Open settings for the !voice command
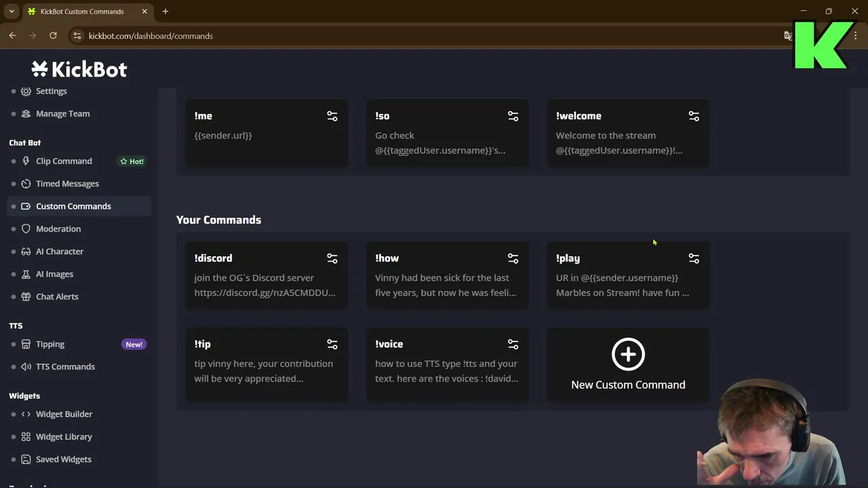This screenshot has height=488, width=868. [513, 344]
